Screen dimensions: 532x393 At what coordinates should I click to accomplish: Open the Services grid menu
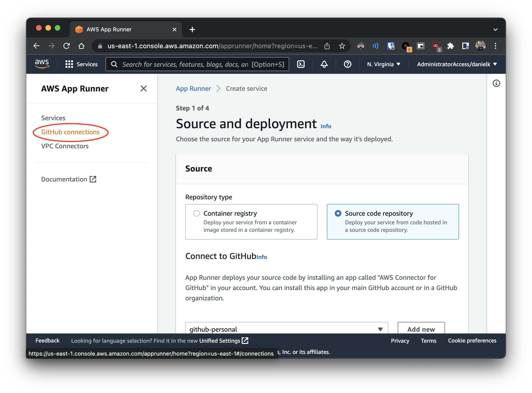tap(81, 64)
